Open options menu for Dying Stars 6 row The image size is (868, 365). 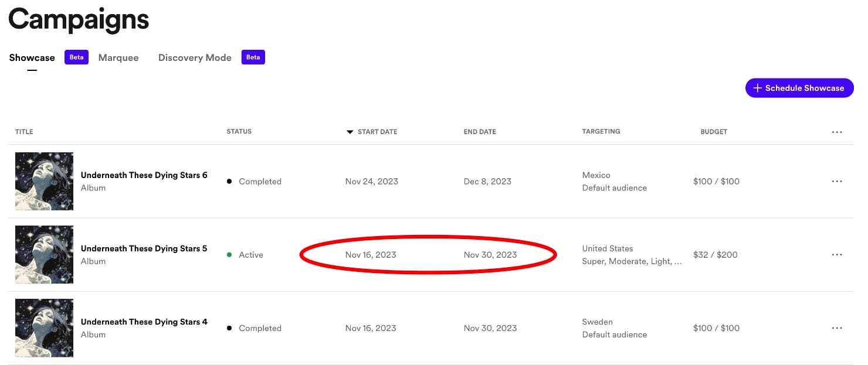(x=837, y=182)
